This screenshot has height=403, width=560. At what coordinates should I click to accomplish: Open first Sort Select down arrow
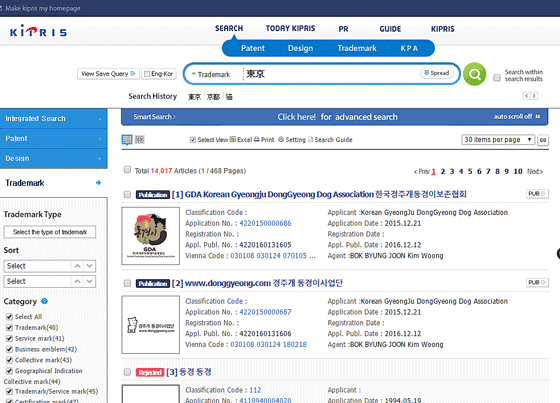tap(90, 266)
